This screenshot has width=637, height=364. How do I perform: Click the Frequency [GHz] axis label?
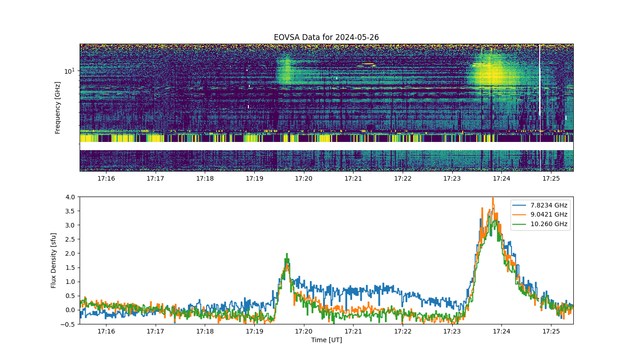pyautogui.click(x=58, y=107)
